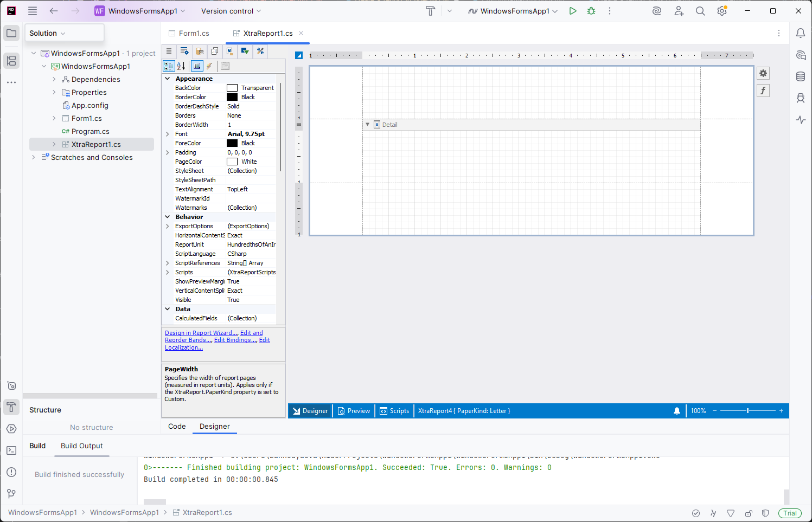This screenshot has height=522, width=812.
Task: Collapse the Detail band header arrow
Action: click(x=368, y=124)
